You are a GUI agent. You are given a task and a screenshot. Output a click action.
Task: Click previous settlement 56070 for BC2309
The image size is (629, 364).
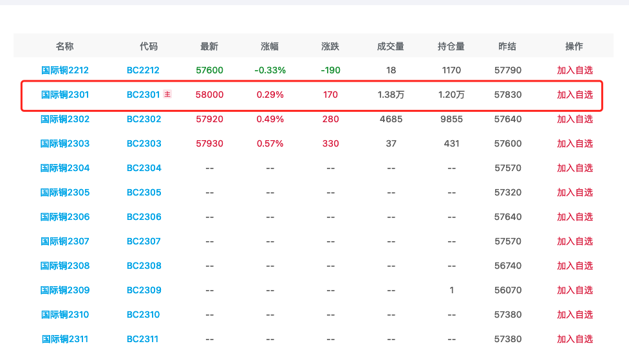point(508,290)
